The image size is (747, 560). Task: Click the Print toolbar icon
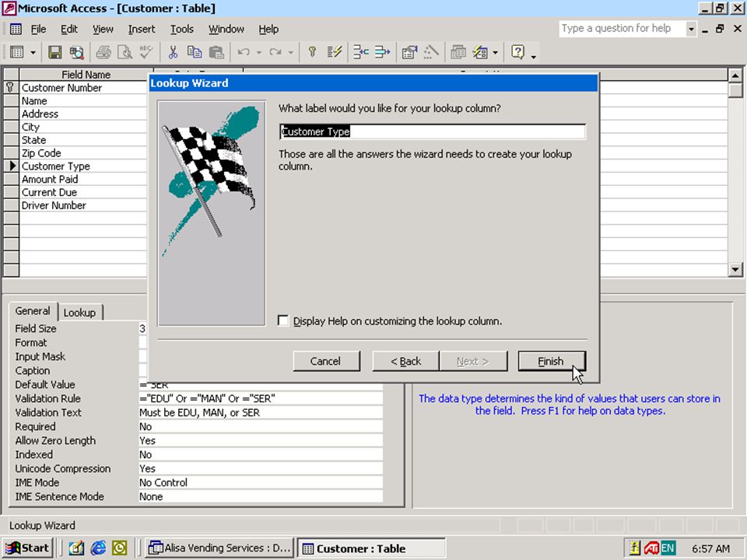pos(103,52)
